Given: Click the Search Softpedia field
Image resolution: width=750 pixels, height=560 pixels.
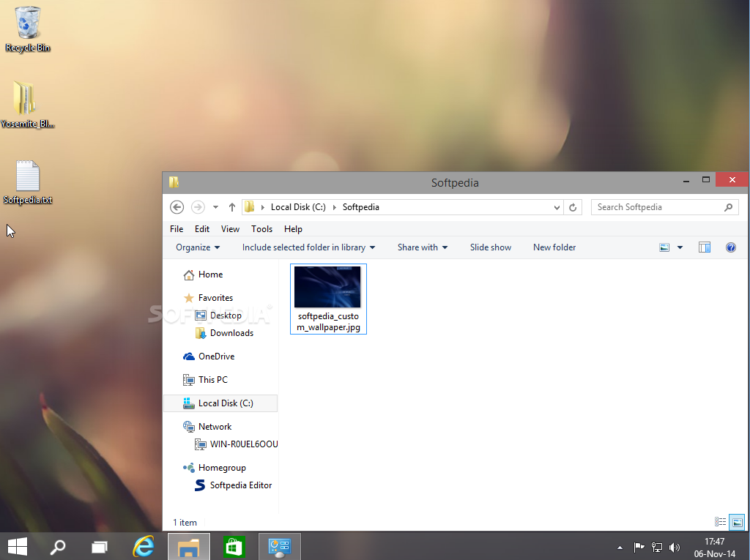Looking at the screenshot, I should (x=665, y=207).
